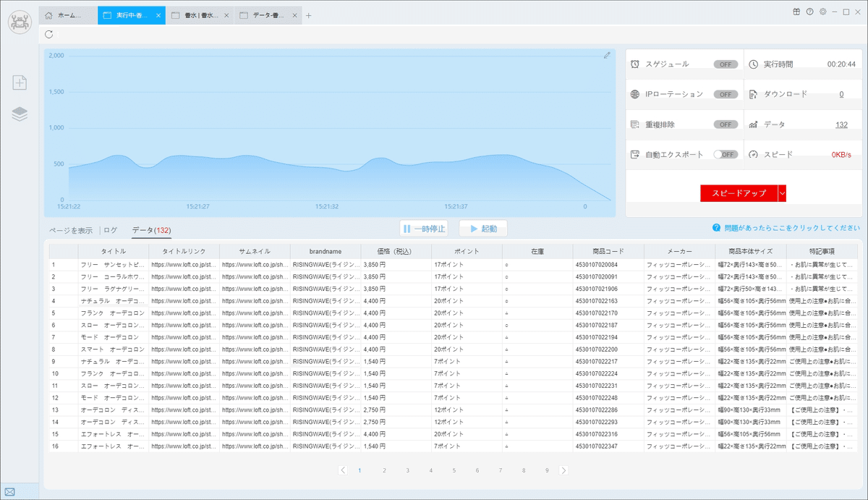Viewport: 868px width, 500px height.
Task: Go to next page with the right chevron
Action: coord(564,470)
